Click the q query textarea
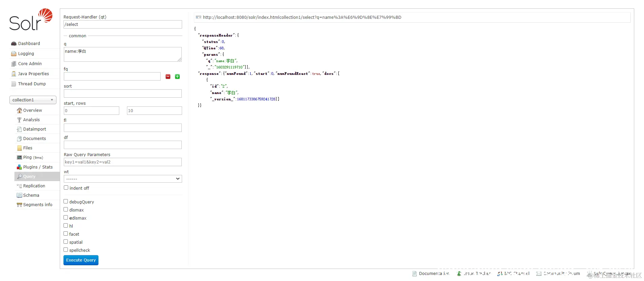The width and height of the screenshot is (644, 281). click(x=123, y=54)
